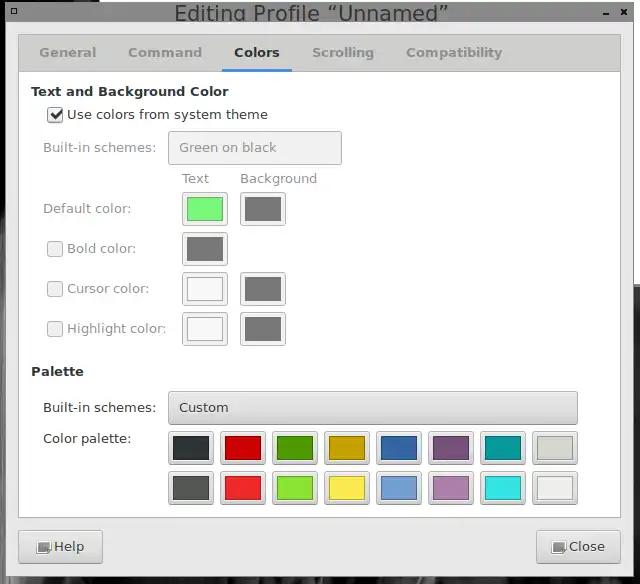
Task: Uncheck Use colors from system theme
Action: (x=55, y=115)
